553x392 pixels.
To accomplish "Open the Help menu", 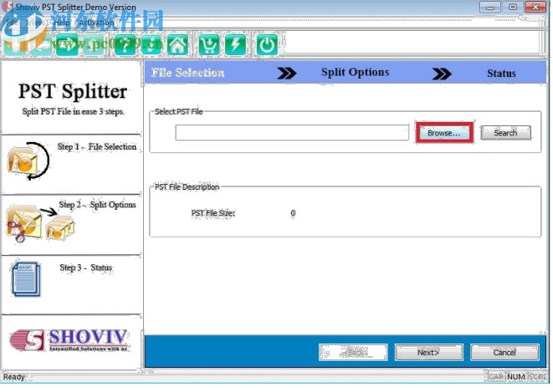I will pos(62,23).
